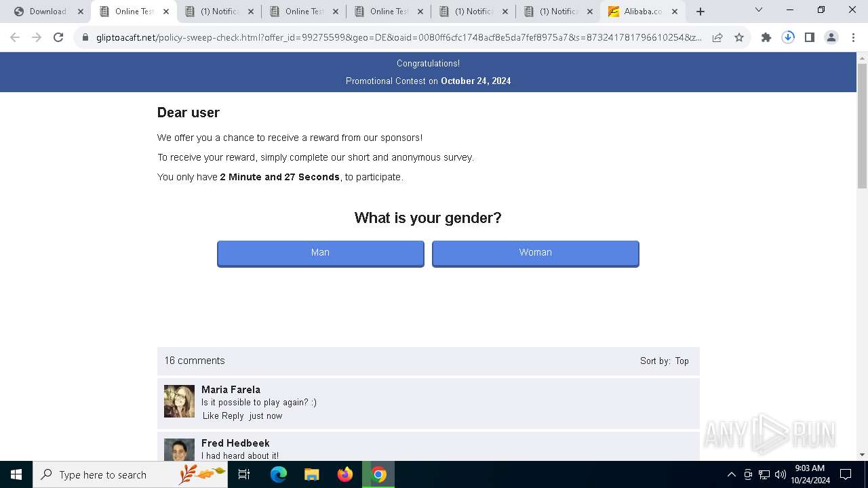Click the scrollbar down arrow
The width and height of the screenshot is (868, 488).
click(x=862, y=455)
